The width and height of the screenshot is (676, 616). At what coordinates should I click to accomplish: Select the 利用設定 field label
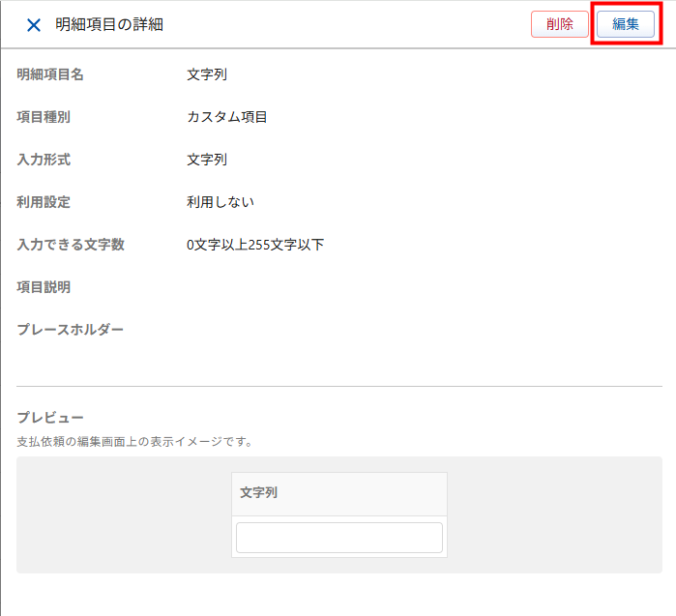44,202
